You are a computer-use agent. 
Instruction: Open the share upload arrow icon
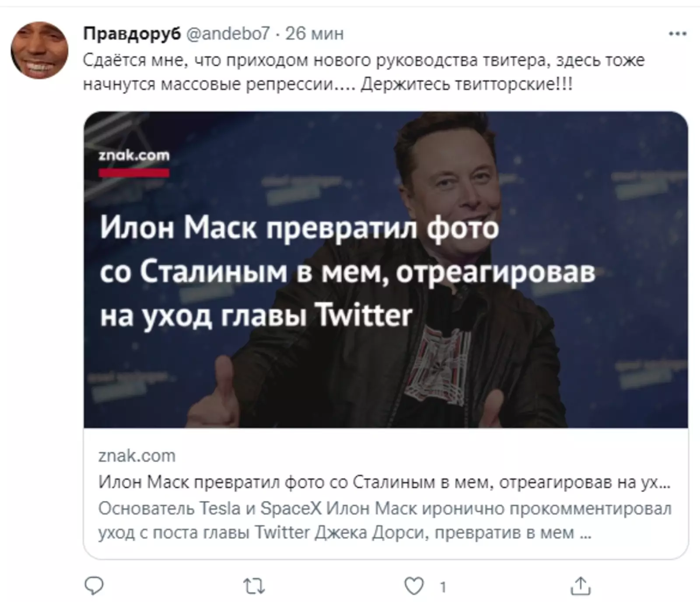[x=581, y=586]
